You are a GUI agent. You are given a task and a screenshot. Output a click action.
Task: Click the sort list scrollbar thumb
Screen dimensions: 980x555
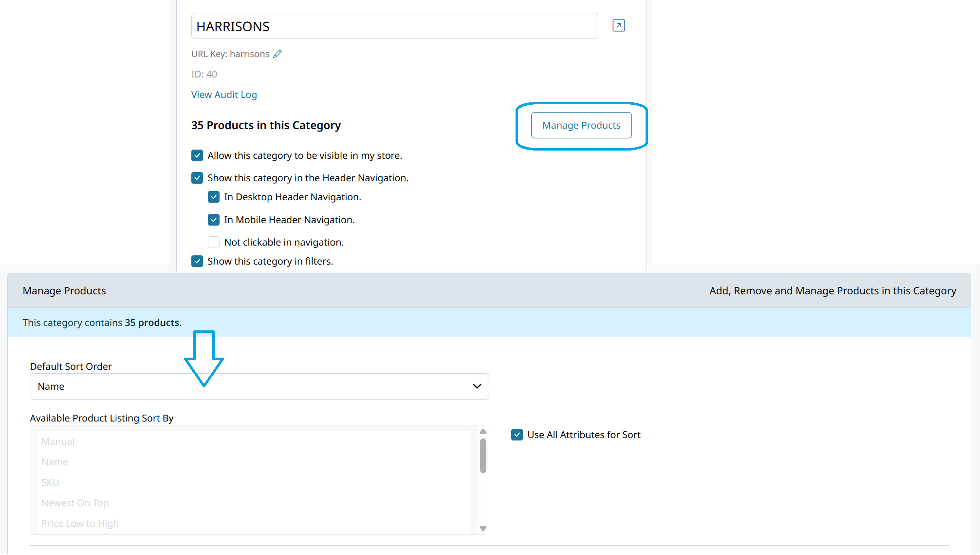pos(483,456)
